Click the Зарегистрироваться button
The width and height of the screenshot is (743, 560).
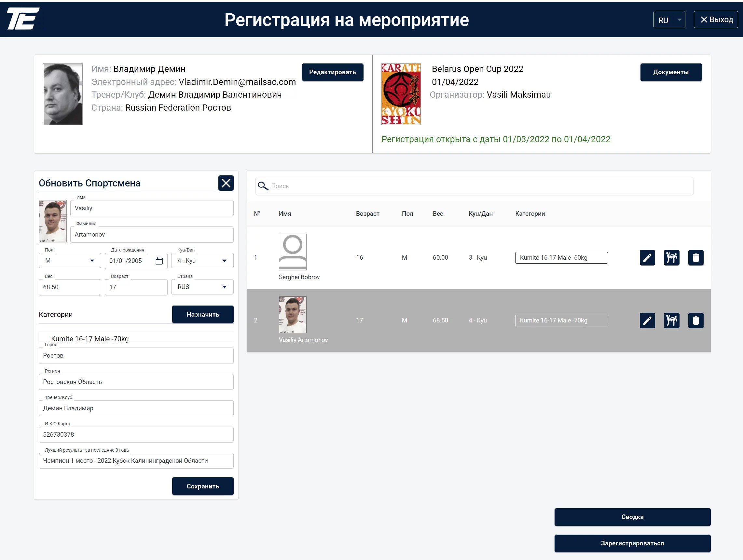[632, 543]
